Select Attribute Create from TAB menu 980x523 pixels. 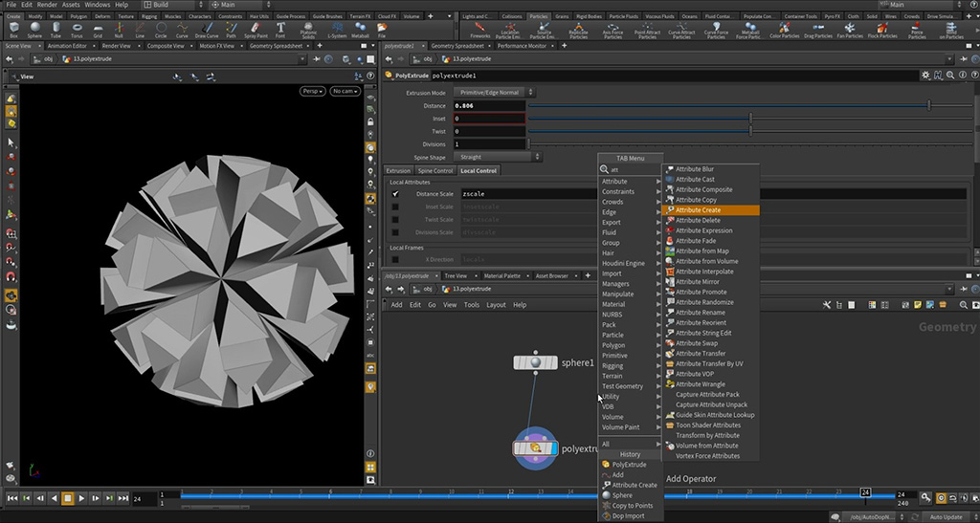(x=699, y=209)
